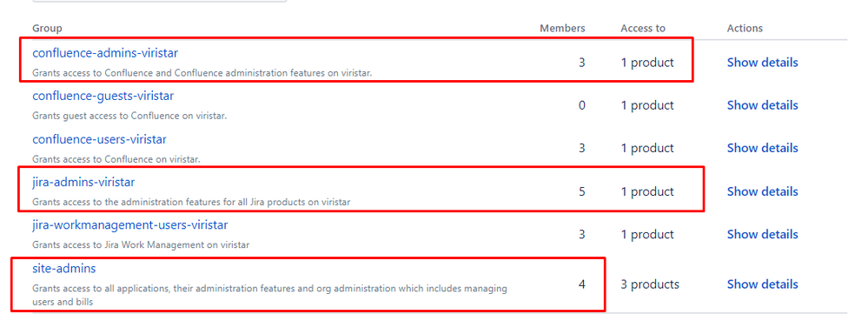Show details for confluence-admins-viristar

pos(762,62)
